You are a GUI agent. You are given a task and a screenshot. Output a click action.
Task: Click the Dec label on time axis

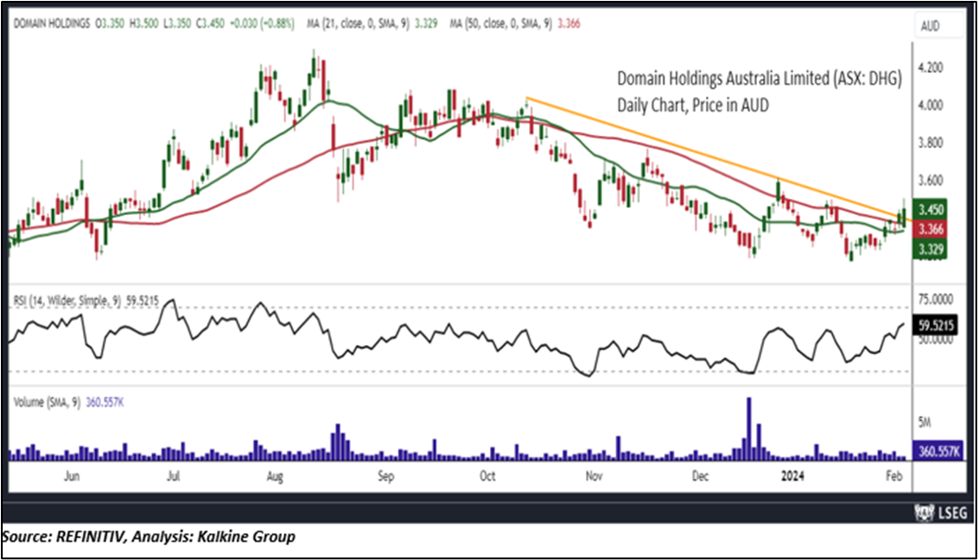tap(700, 476)
